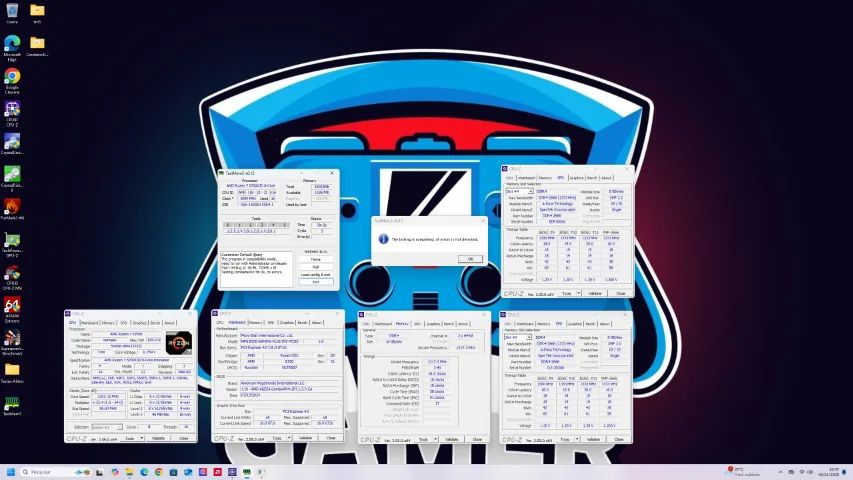The width and height of the screenshot is (853, 480).
Task: Switch to Bench tab in CPU-Z CPU window
Action: [x=156, y=323]
